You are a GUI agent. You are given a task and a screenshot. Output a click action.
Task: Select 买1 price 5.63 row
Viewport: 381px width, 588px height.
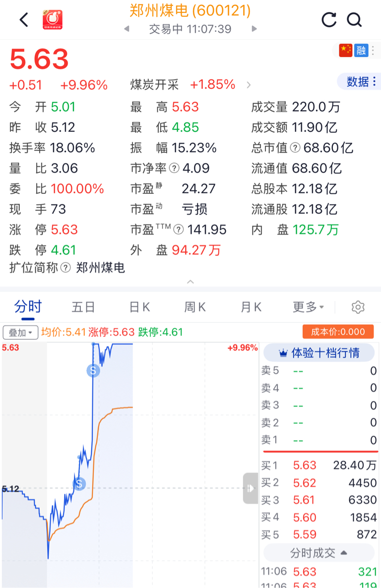pyautogui.click(x=319, y=466)
